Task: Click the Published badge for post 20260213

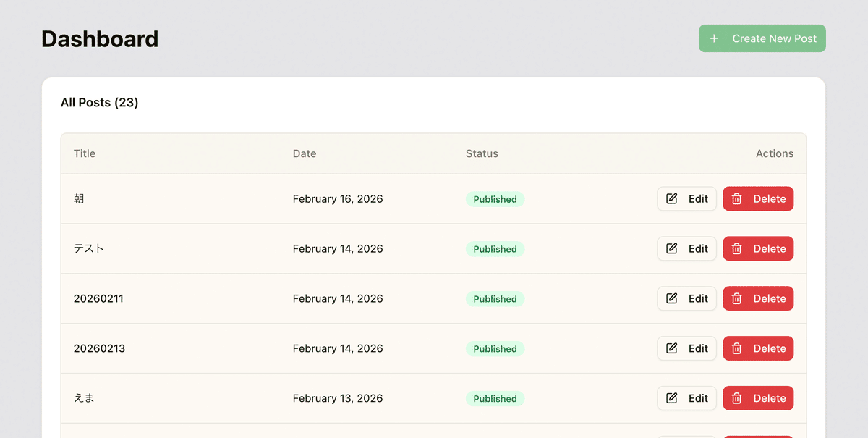Action: (495, 349)
